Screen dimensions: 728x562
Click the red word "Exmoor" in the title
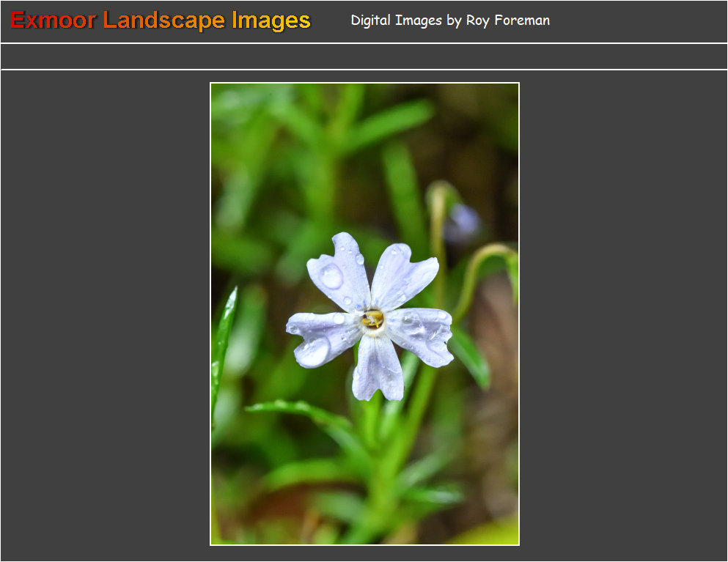coord(53,21)
